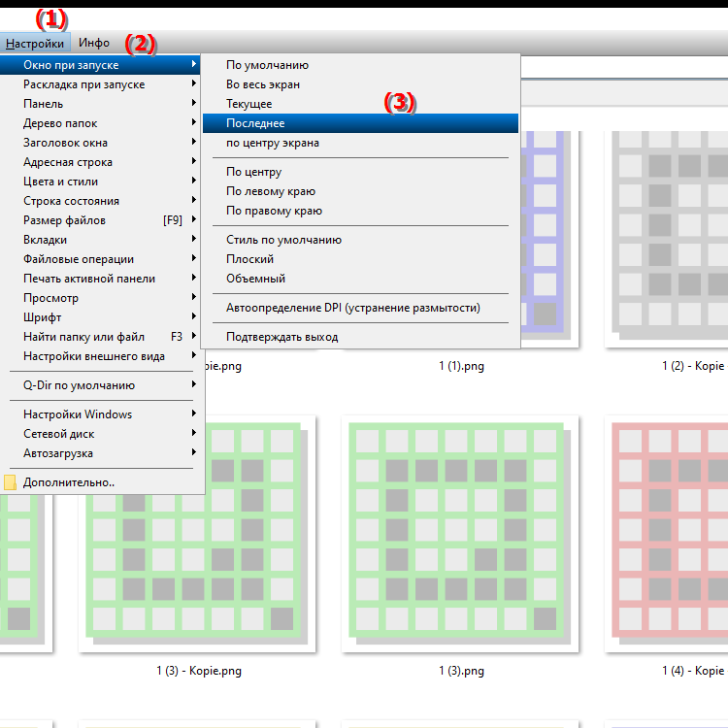Open the Вкладки submenu
This screenshot has height=728, width=728.
tap(100, 240)
